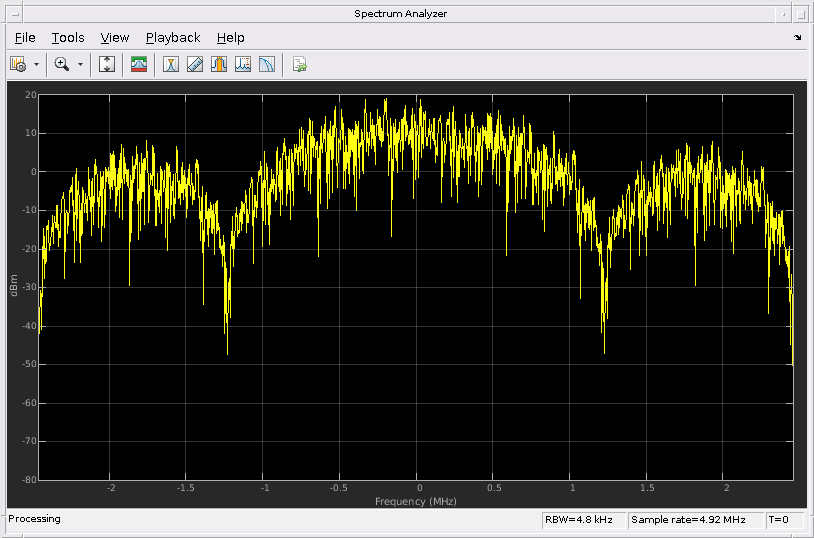Toggle the peak finder panel
The image size is (814, 538).
218,64
